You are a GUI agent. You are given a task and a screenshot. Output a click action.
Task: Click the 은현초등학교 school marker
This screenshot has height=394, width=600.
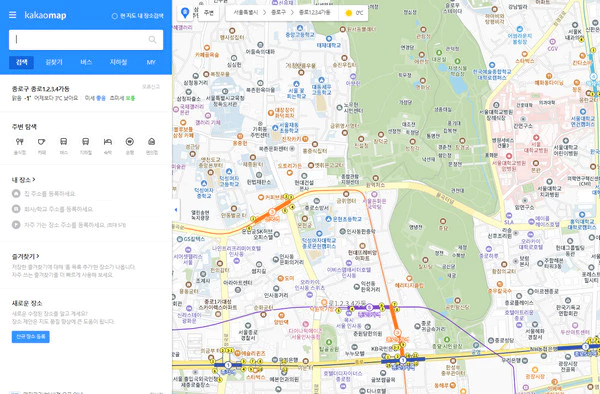pyautogui.click(x=328, y=219)
